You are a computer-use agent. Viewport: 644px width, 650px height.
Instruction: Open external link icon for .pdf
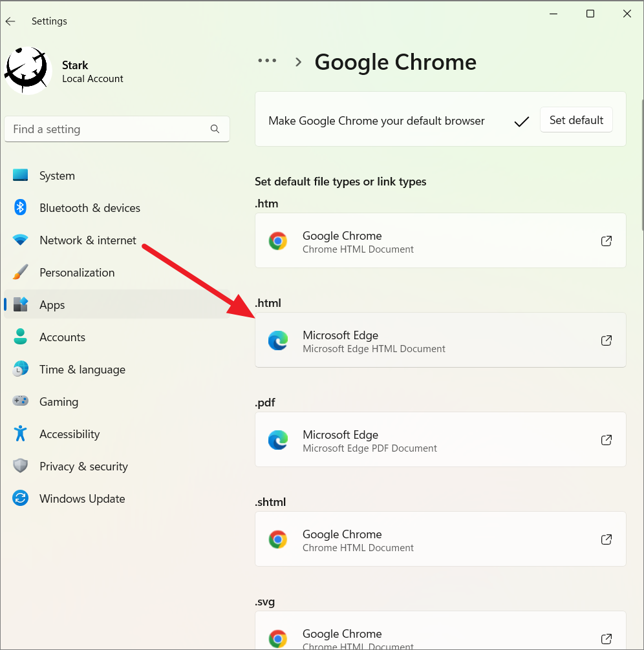606,440
